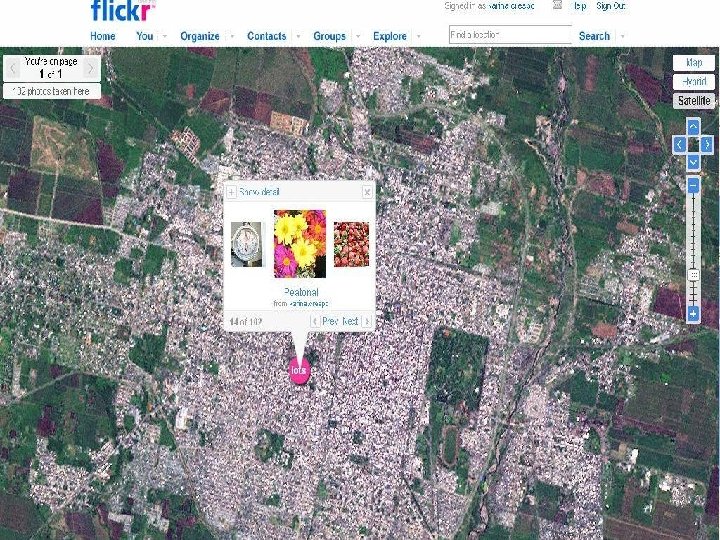Zoom out using the minus icon
Viewport: 720px width, 540px height.
coord(693,186)
